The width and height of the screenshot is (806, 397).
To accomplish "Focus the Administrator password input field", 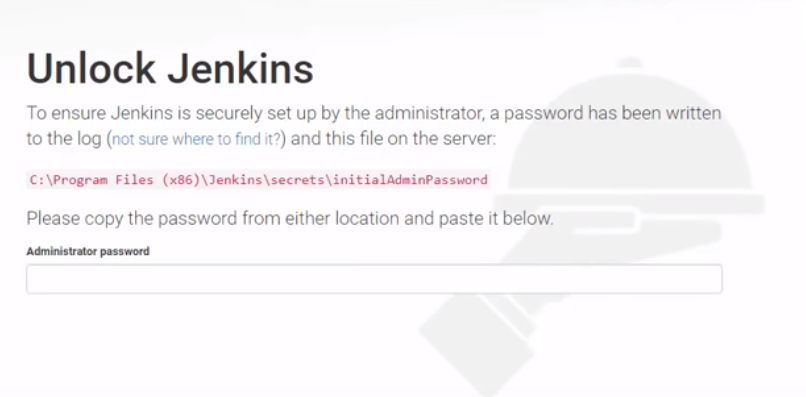I will 374,279.
